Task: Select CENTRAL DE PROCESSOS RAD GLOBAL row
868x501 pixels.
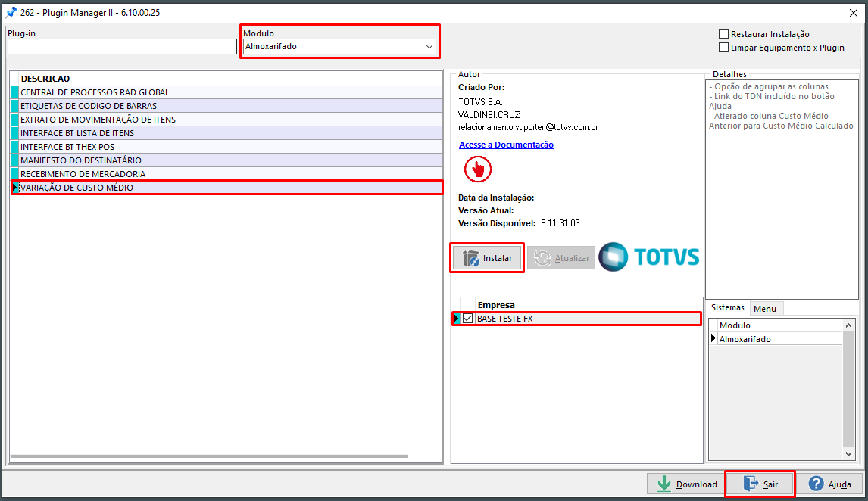Action: pyautogui.click(x=226, y=92)
